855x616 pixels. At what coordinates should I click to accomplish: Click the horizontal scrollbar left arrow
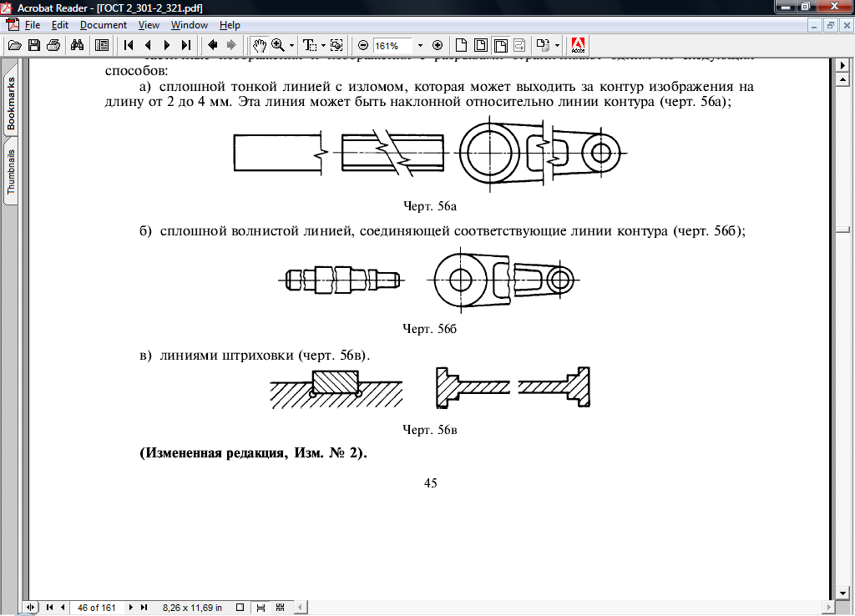point(301,608)
